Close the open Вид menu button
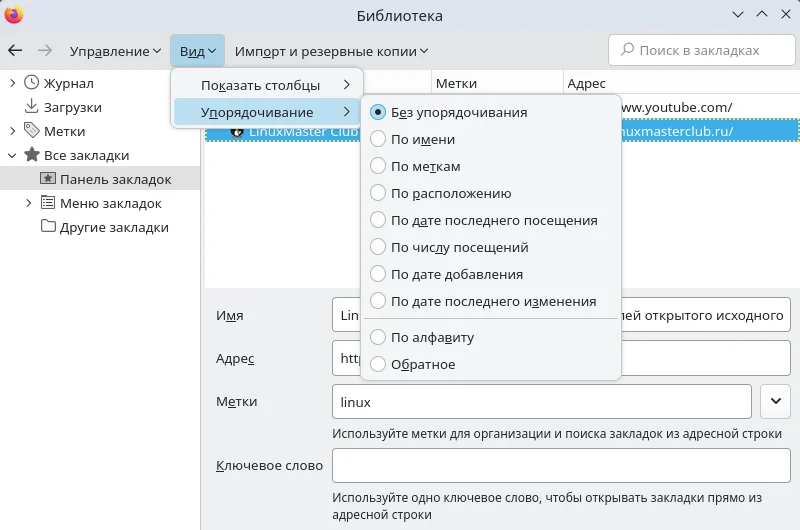The image size is (800, 530). pos(197,51)
